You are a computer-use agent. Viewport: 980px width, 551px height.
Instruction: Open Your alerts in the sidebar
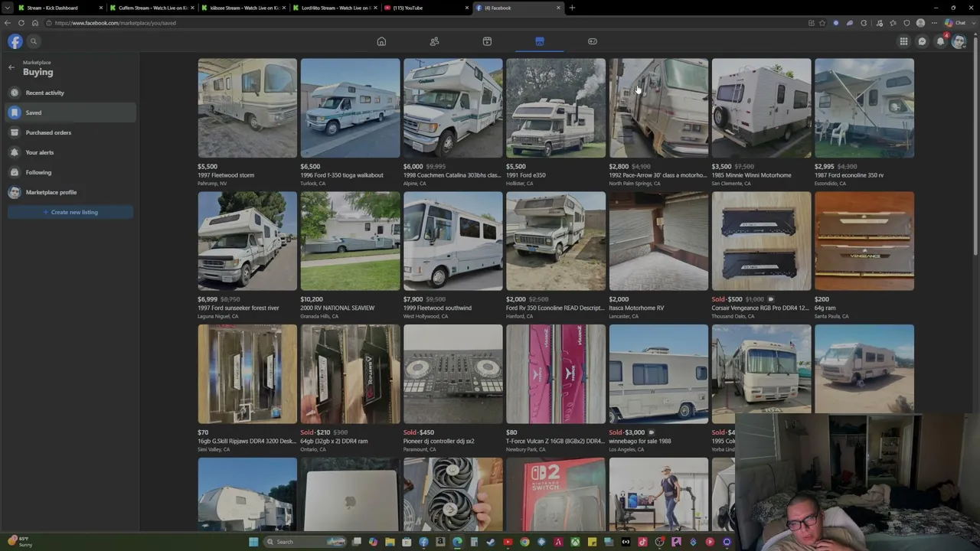point(70,152)
